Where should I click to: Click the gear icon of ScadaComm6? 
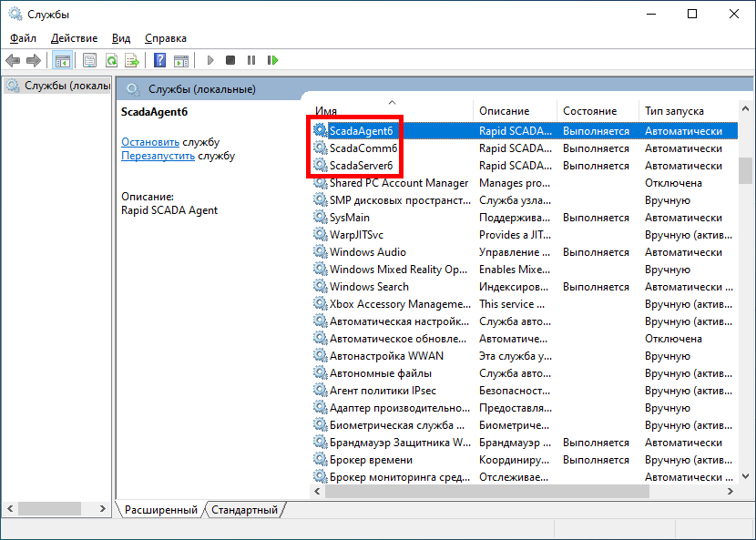[x=320, y=148]
